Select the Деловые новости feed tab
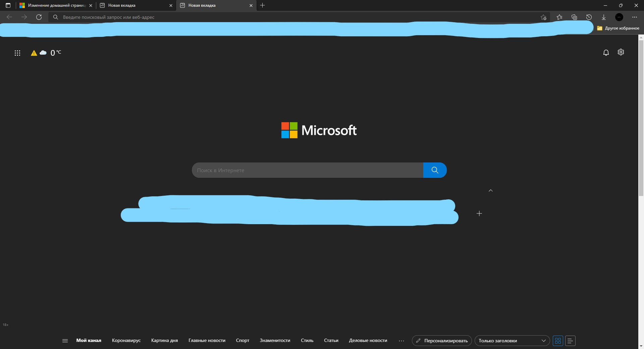644x349 pixels. [x=368, y=340]
